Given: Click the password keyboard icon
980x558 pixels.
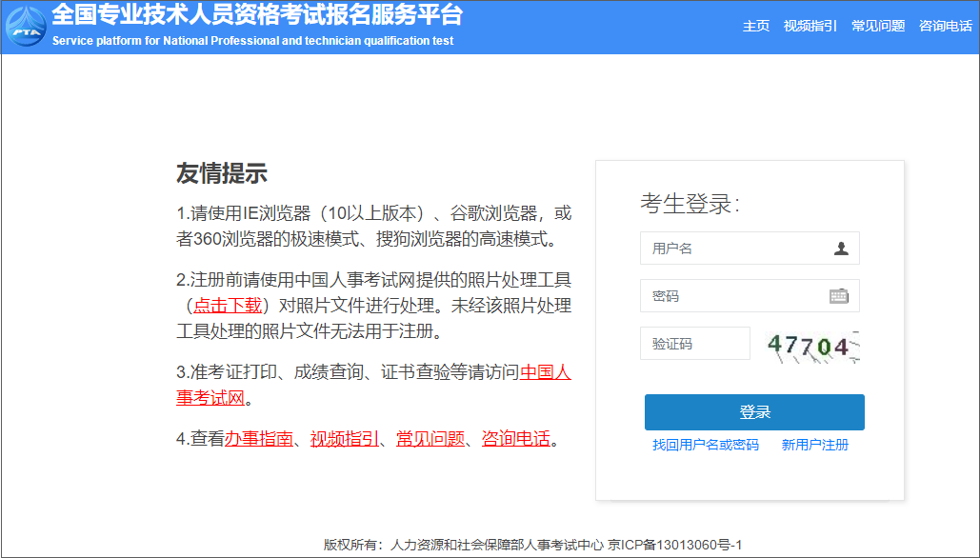Looking at the screenshot, I should click(x=837, y=295).
